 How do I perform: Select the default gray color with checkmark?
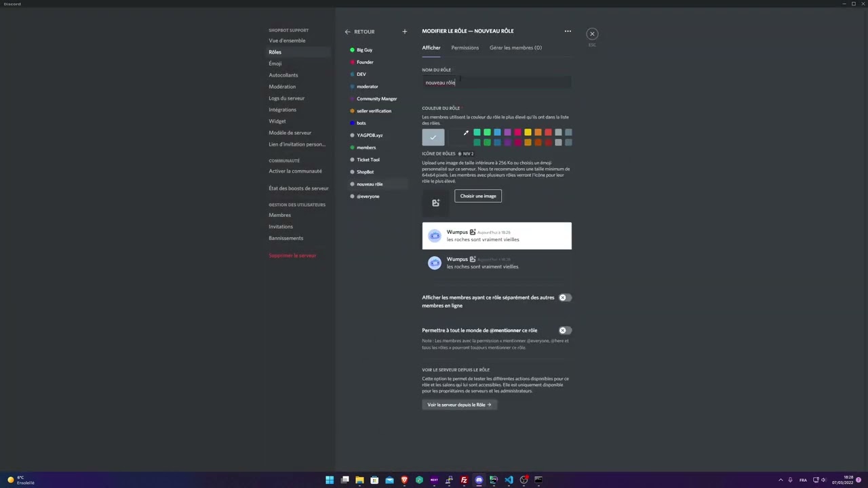point(433,137)
